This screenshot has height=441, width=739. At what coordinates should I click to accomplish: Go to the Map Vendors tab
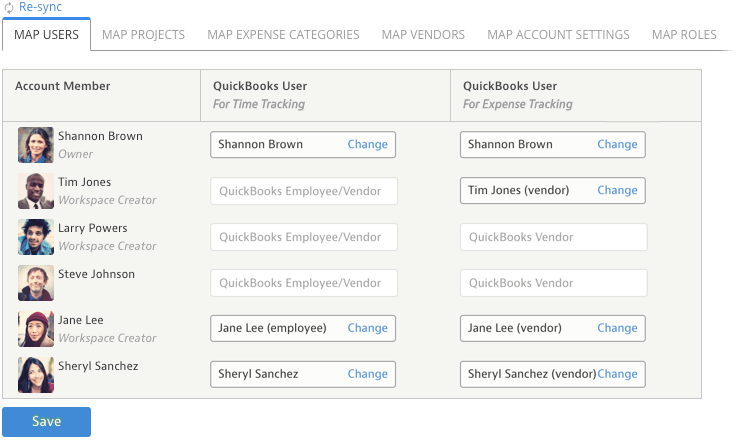423,35
